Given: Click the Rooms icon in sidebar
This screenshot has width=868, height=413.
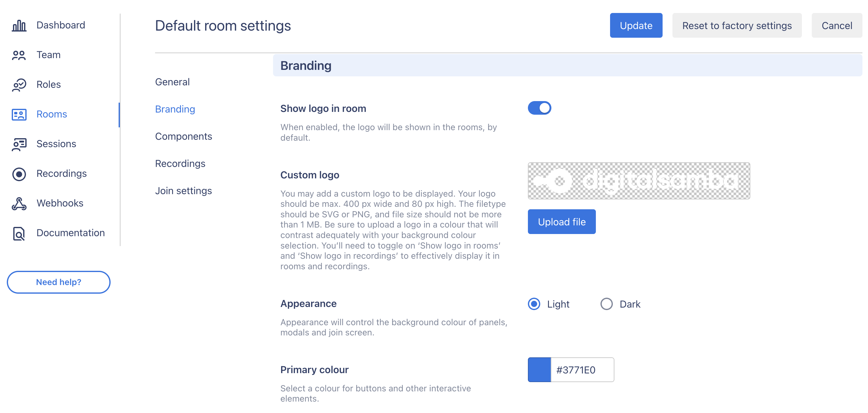Looking at the screenshot, I should click(x=19, y=114).
